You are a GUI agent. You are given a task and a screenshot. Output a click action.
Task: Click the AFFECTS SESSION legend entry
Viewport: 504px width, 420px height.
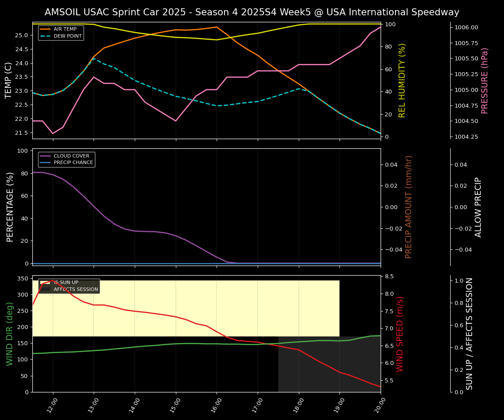pyautogui.click(x=75, y=290)
